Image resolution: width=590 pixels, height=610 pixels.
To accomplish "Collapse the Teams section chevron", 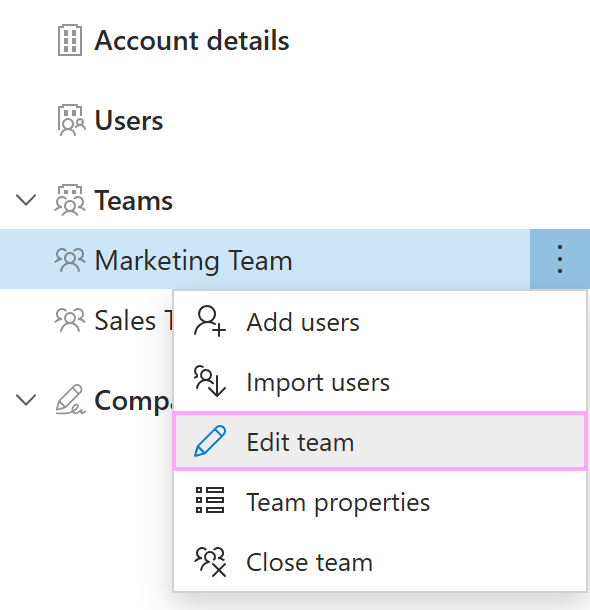I will tap(26, 200).
